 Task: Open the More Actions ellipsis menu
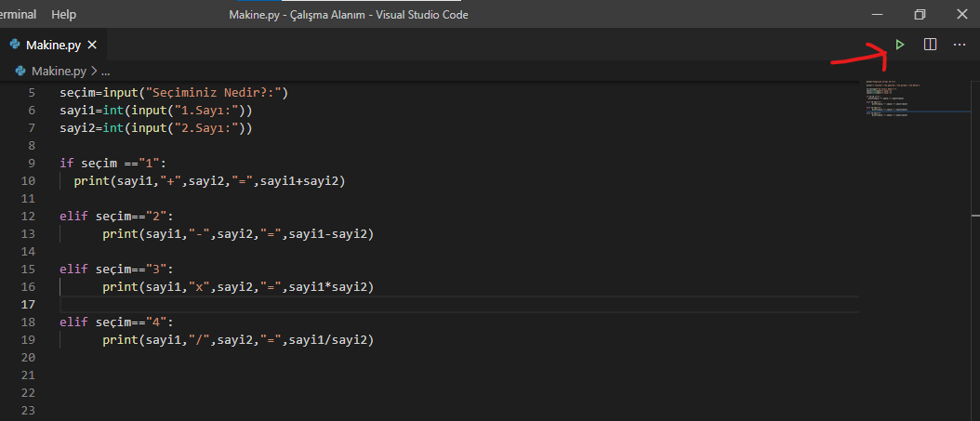[x=960, y=45]
